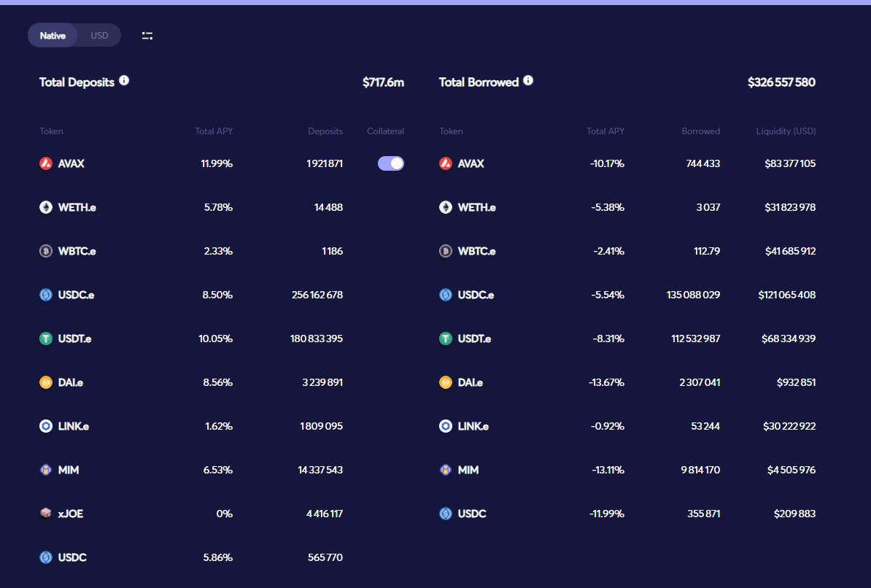
Task: Click USDT.e token icon in borrowed list
Action: click(446, 339)
